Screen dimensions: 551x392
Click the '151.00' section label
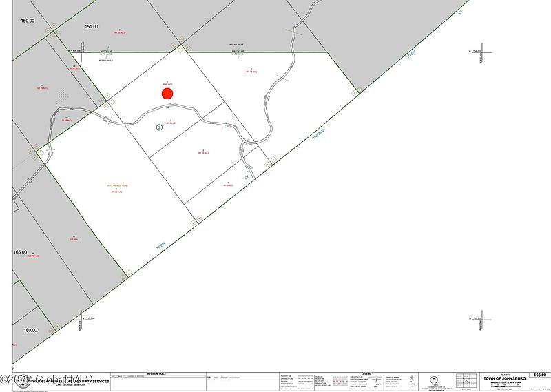[x=92, y=26]
